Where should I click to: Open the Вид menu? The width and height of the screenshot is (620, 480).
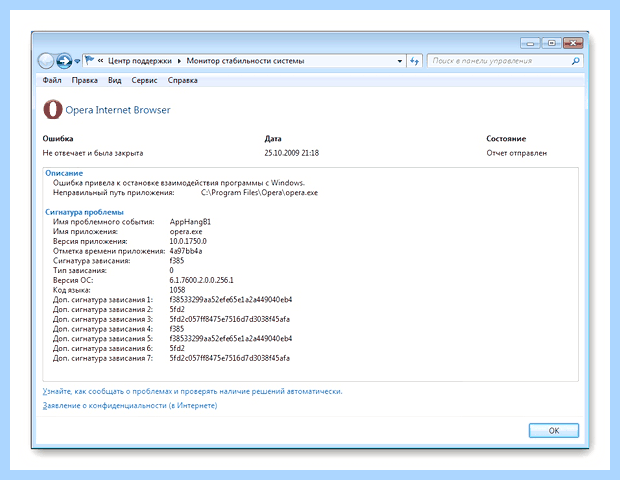[115, 80]
